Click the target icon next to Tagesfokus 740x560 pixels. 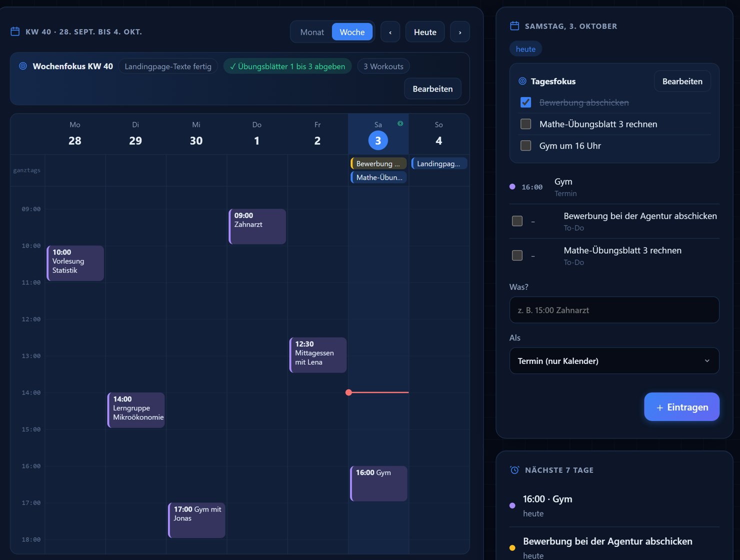click(522, 81)
